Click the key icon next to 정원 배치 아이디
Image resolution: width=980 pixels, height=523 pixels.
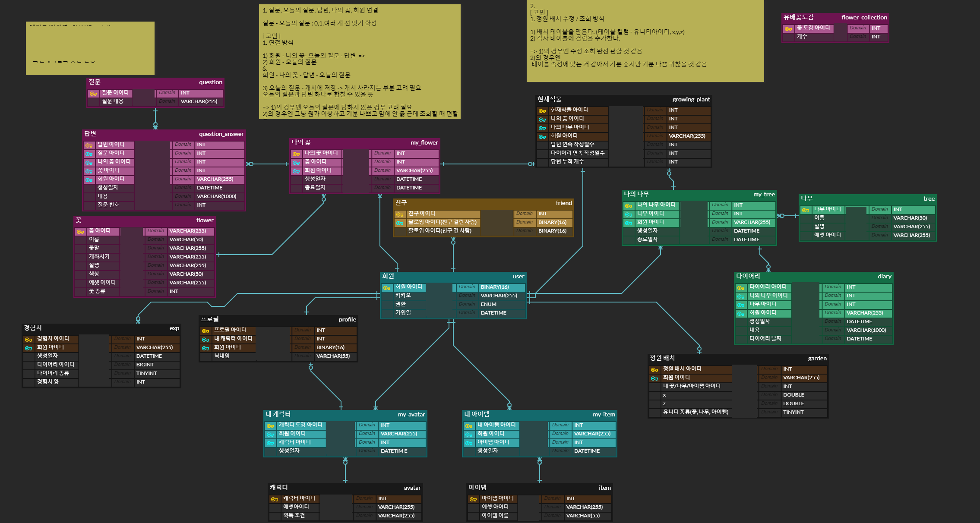click(x=654, y=369)
